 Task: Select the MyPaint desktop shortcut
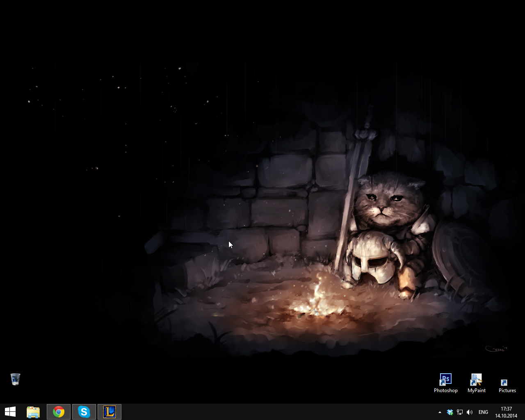point(477,383)
